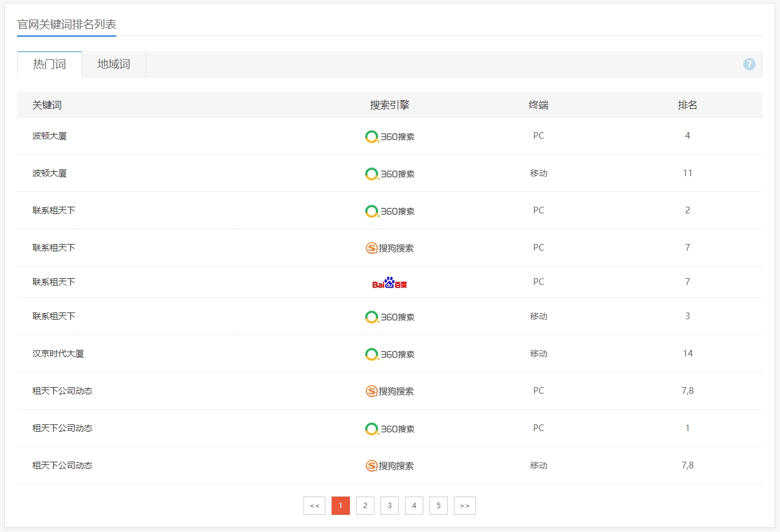Switch to the 地域词 tab
Viewport: 780px width, 532px height.
[114, 64]
